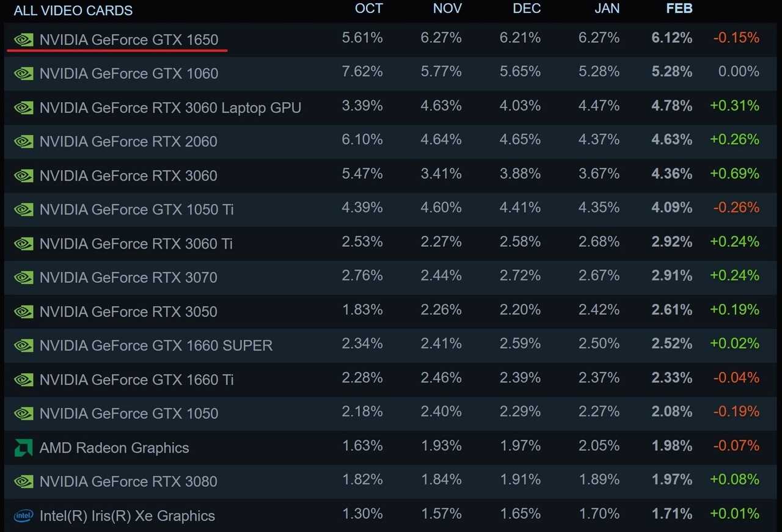This screenshot has width=782, height=532.
Task: Click the JAN column header
Action: [607, 9]
